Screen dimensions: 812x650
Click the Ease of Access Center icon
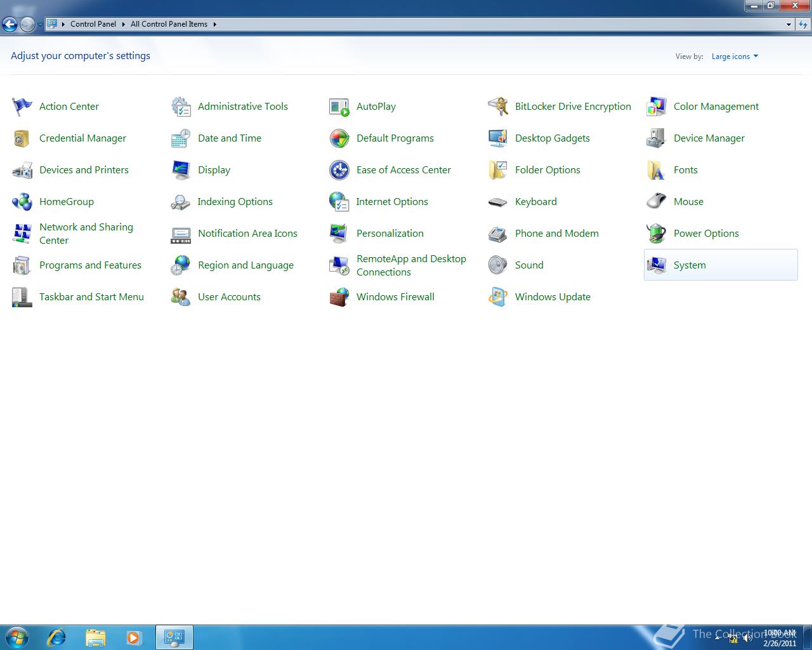point(339,170)
